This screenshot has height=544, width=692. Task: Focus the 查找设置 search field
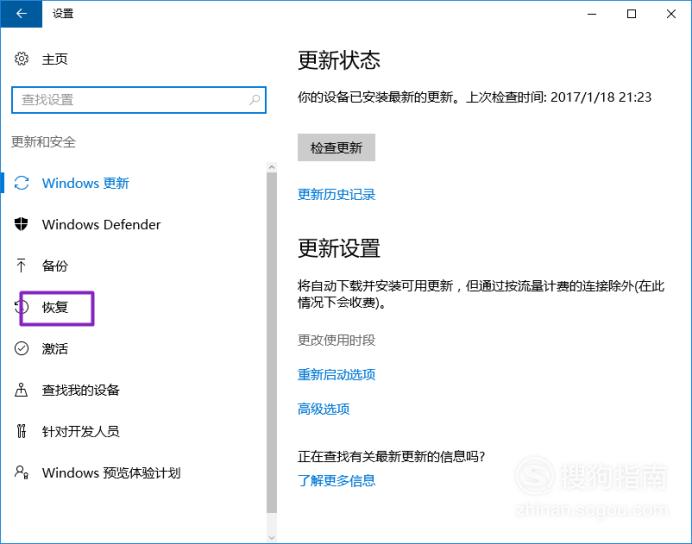[139, 100]
